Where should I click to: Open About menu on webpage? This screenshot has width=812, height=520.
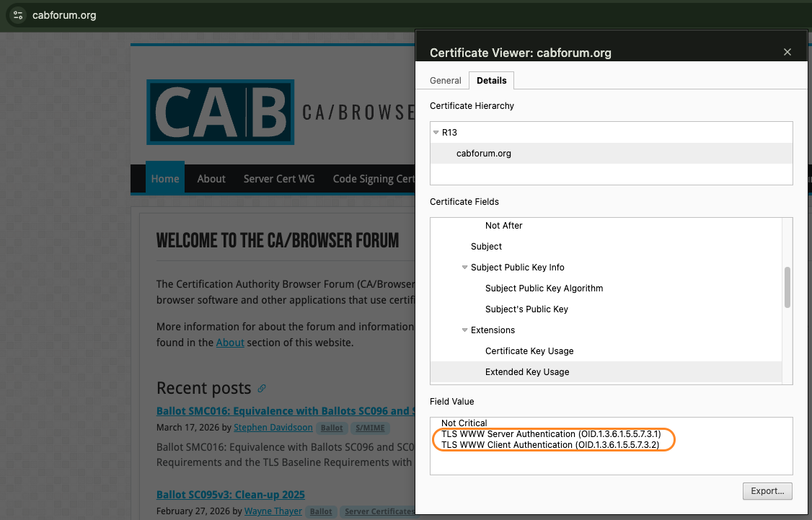211,179
